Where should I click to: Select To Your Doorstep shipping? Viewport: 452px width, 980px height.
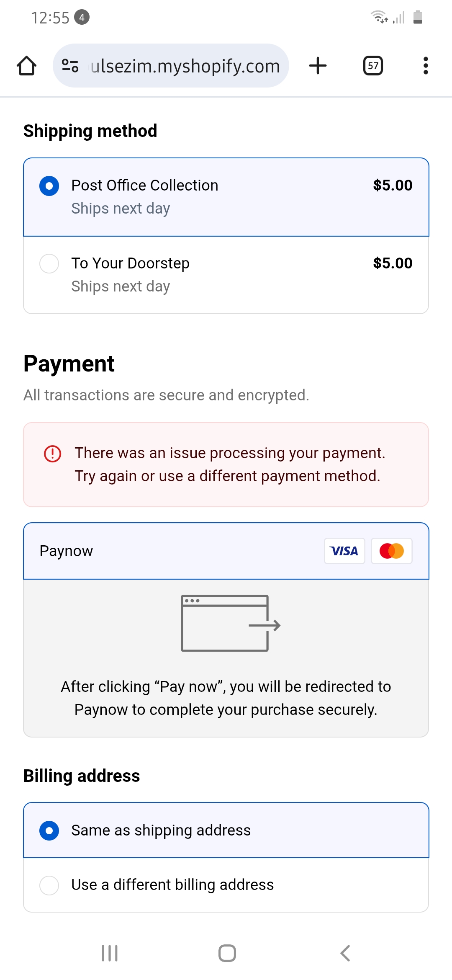(49, 264)
